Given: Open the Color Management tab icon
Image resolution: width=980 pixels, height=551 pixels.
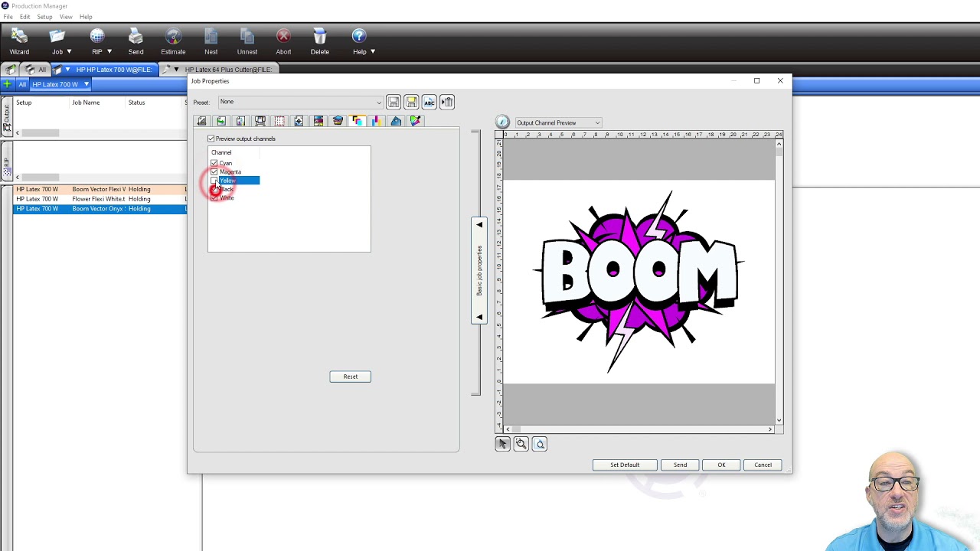Looking at the screenshot, I should 240,121.
